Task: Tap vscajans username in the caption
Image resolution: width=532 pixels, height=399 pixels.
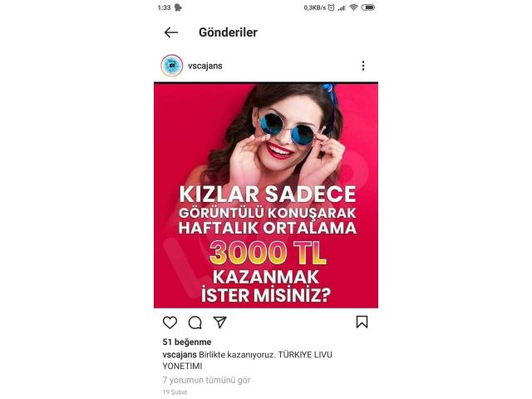Action: (180, 355)
